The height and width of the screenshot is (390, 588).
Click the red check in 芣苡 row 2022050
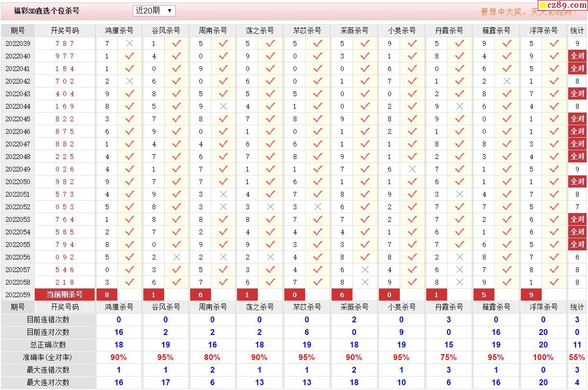[318, 182]
